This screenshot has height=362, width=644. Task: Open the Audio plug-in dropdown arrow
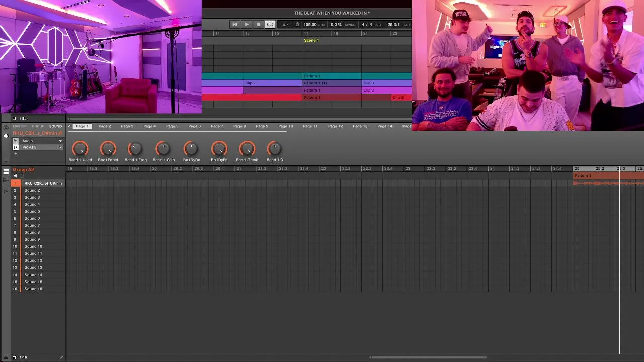(60, 141)
